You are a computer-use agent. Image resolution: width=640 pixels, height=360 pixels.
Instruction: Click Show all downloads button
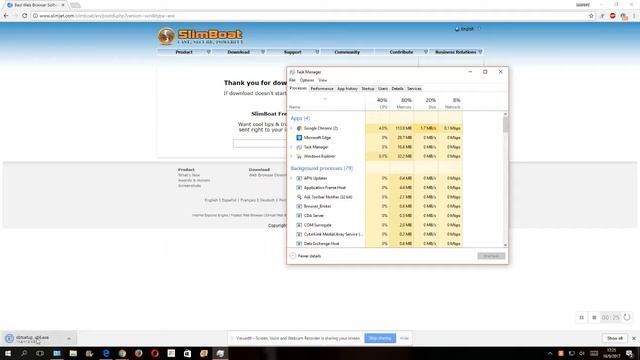click(x=615, y=338)
